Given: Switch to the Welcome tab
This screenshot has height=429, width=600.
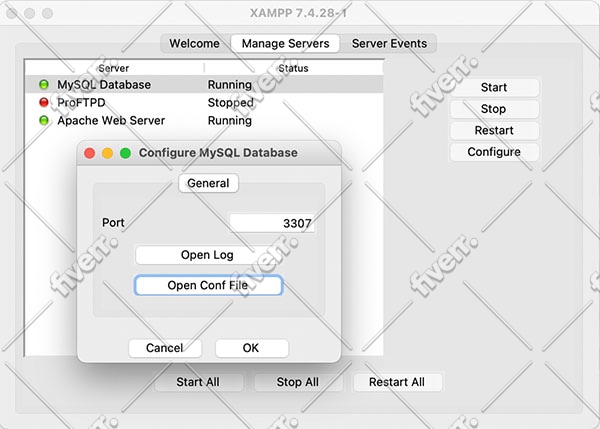Looking at the screenshot, I should pos(195,43).
